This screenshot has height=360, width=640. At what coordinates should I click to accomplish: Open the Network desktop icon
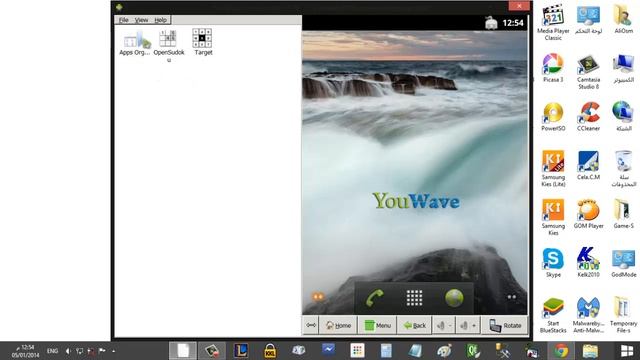[623, 116]
